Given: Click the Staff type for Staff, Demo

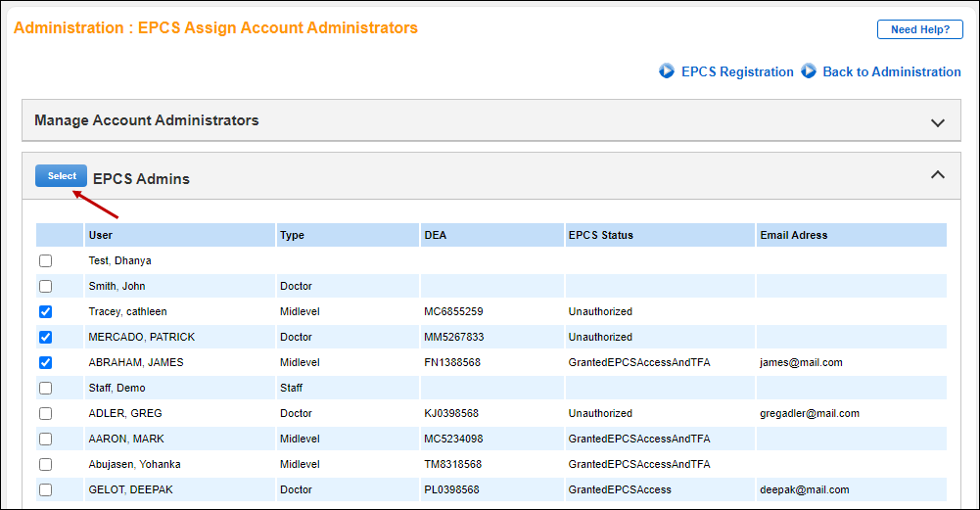Looking at the screenshot, I should [x=291, y=388].
